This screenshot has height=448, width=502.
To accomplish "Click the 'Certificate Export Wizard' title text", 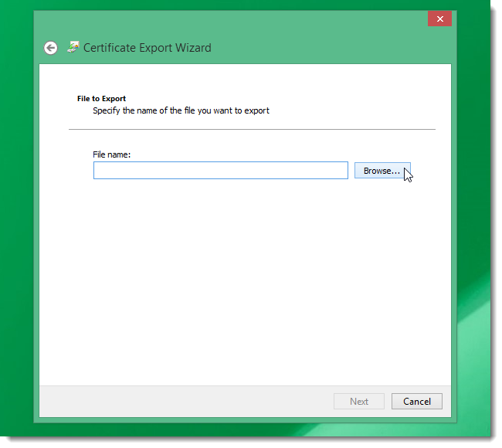I will click(x=148, y=48).
